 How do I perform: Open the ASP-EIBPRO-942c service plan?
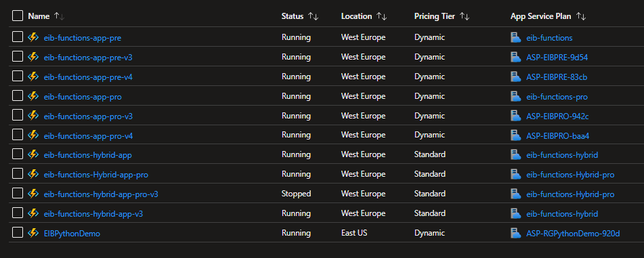(x=557, y=116)
